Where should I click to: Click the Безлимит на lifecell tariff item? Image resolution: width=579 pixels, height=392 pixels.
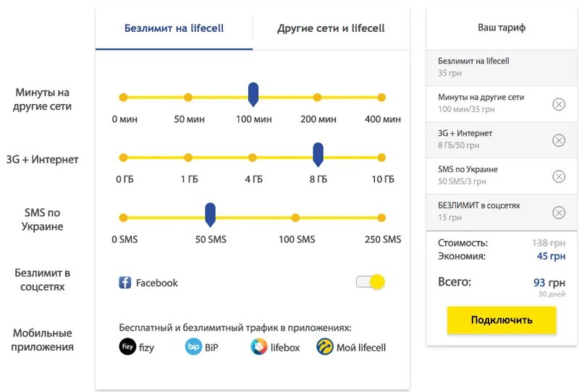click(502, 67)
